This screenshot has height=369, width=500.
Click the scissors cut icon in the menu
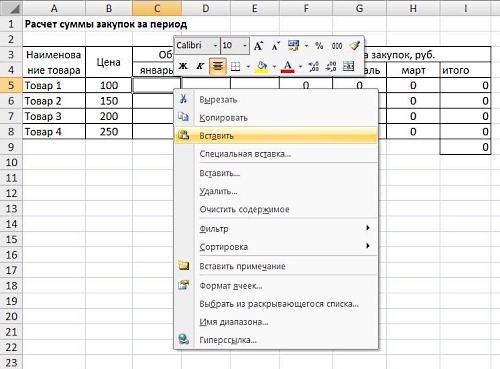183,99
